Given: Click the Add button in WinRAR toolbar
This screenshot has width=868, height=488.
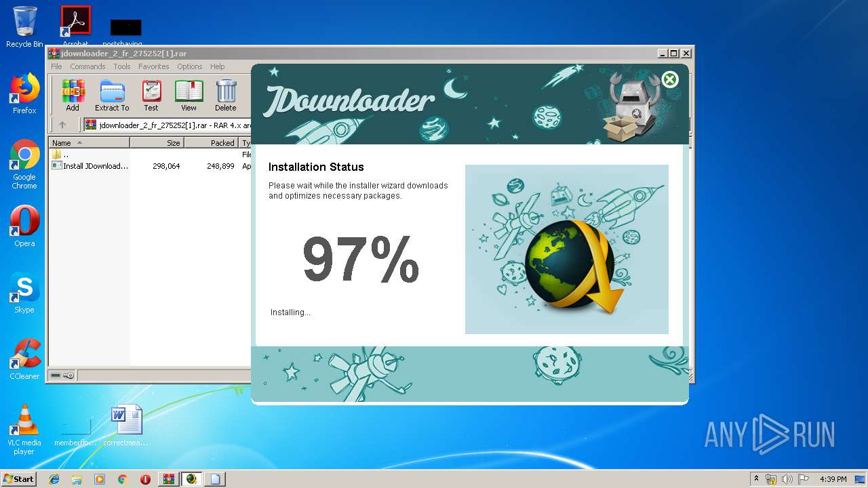Looking at the screenshot, I should point(73,96).
